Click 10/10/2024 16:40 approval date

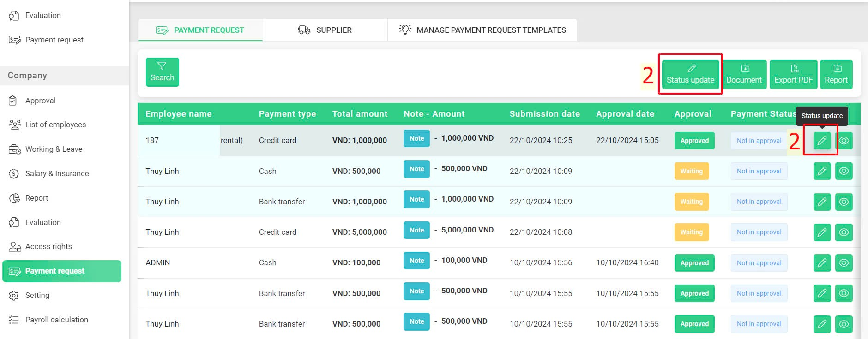(627, 262)
